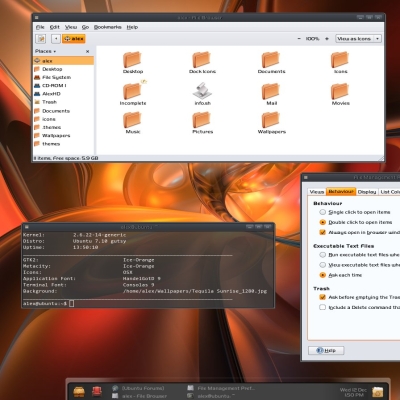The image size is (400, 400).
Task: Select AlexHD drive in sidebar
Action: 63,94
